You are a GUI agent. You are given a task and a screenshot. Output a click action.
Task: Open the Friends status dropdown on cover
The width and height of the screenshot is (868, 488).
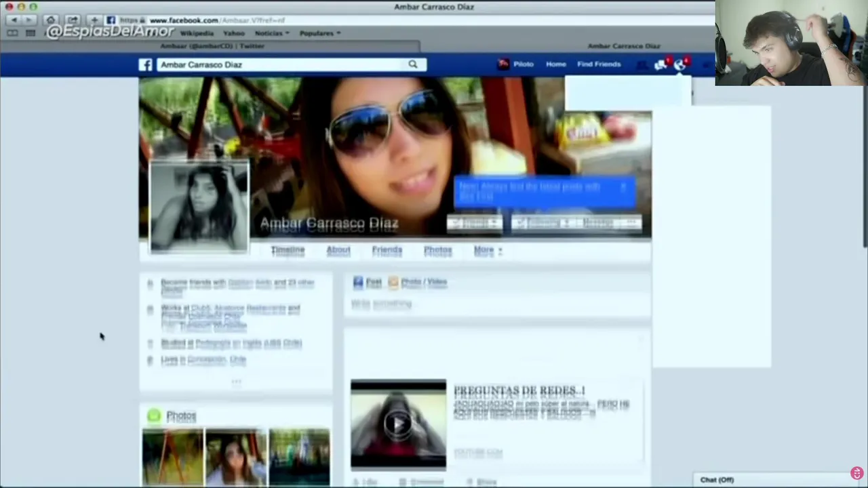[x=474, y=223]
